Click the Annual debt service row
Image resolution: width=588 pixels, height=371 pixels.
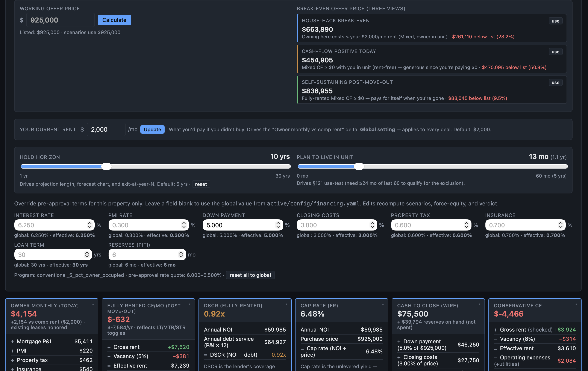pos(245,342)
